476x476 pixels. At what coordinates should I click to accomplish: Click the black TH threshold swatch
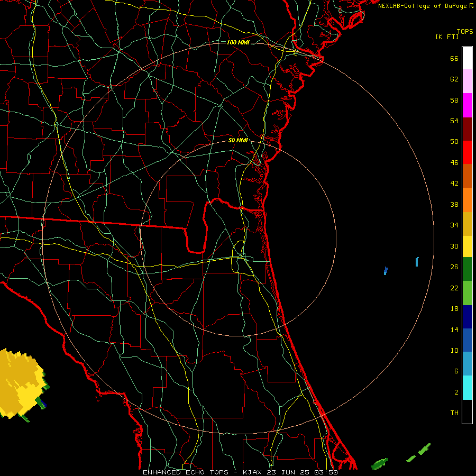pyautogui.click(x=467, y=411)
